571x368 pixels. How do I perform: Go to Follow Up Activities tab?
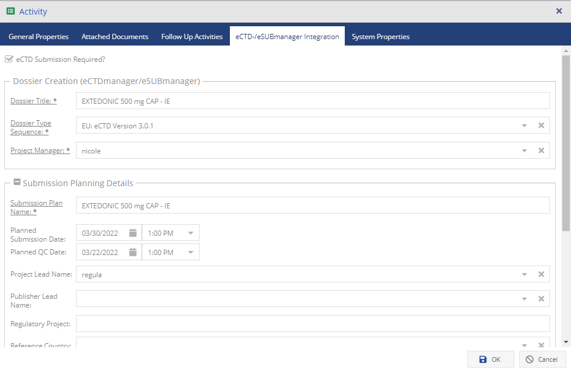(192, 36)
